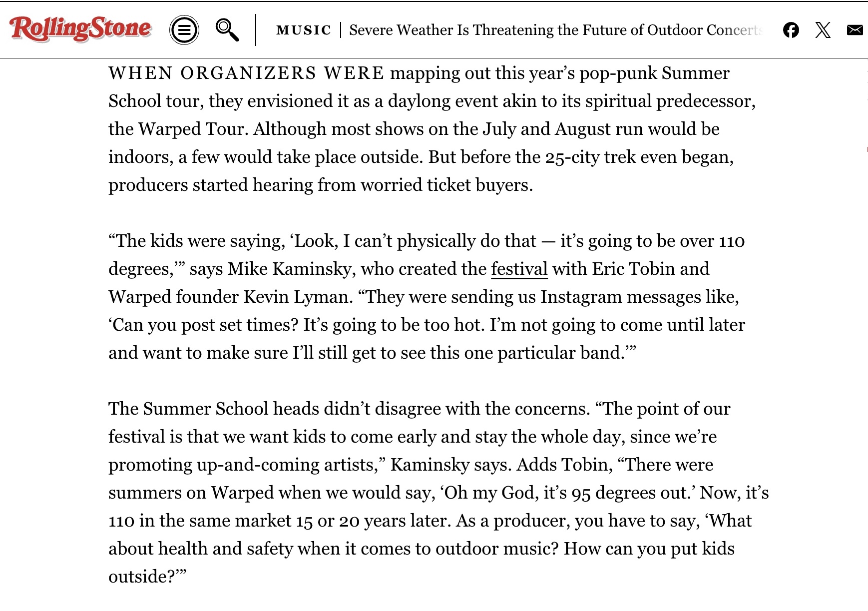Go to the MUSIC section

coord(304,30)
